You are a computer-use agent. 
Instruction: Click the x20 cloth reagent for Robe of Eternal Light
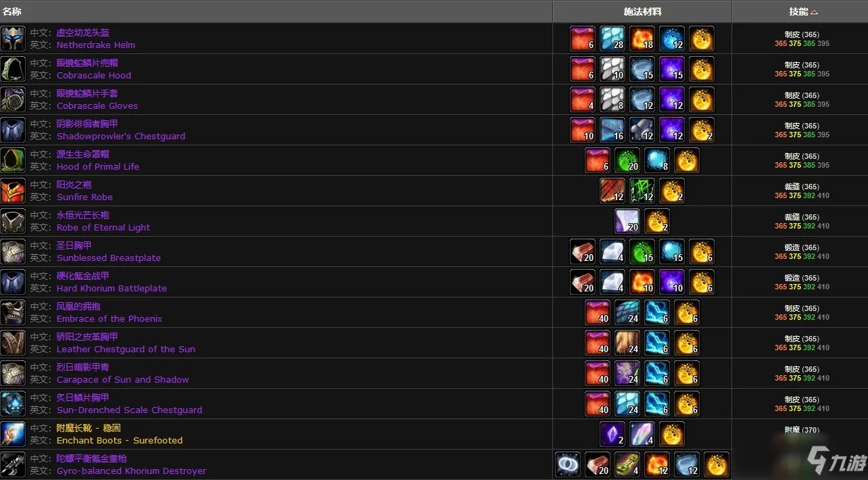coord(627,221)
